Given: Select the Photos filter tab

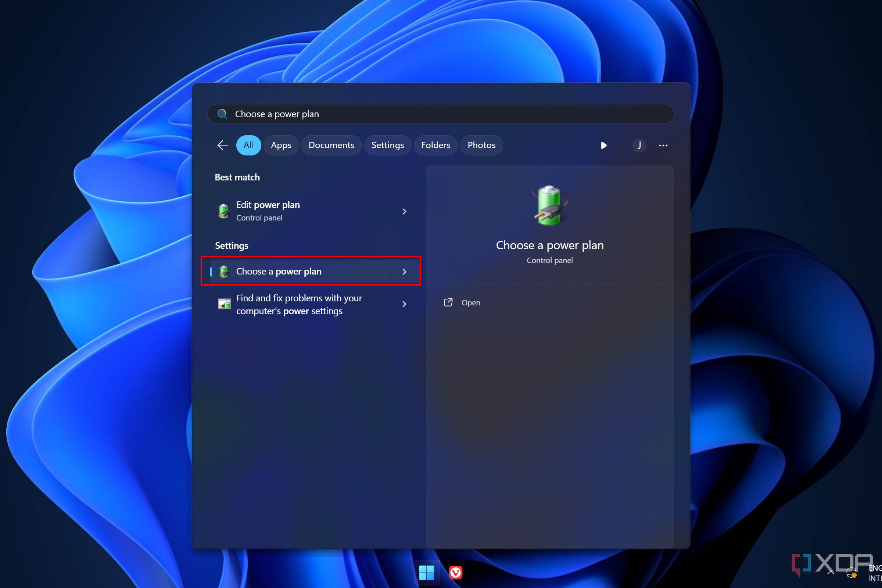Looking at the screenshot, I should [x=482, y=145].
